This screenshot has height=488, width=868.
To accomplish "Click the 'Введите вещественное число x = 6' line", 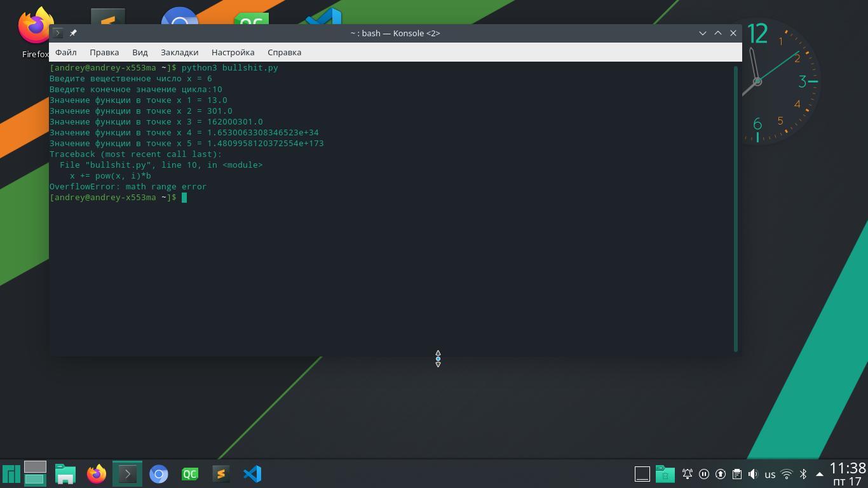I will point(131,78).
